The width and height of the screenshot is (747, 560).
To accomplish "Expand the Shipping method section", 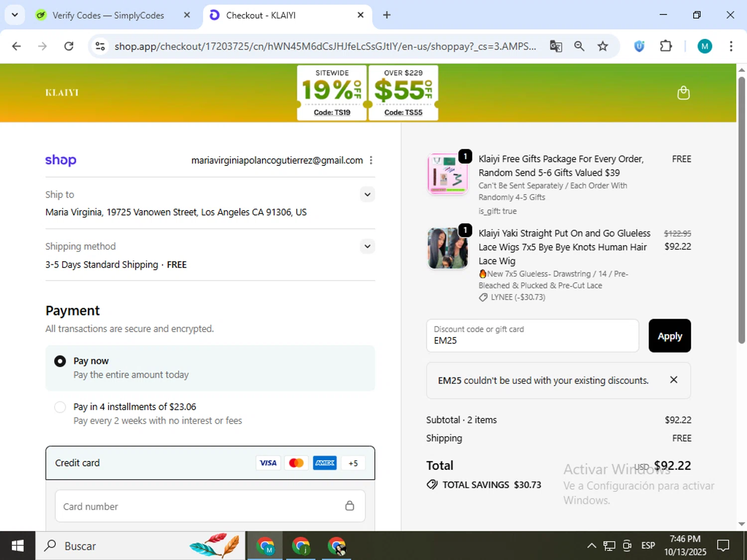I will [x=368, y=246].
